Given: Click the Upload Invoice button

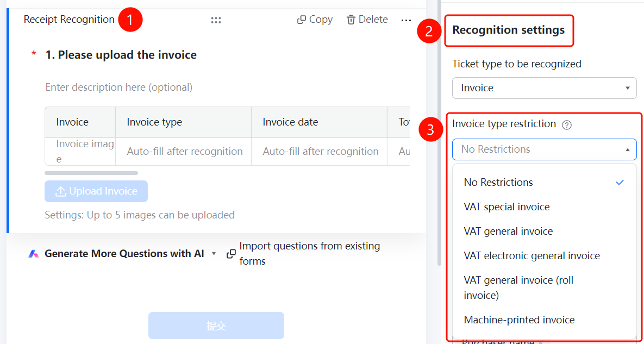Looking at the screenshot, I should pos(96,191).
